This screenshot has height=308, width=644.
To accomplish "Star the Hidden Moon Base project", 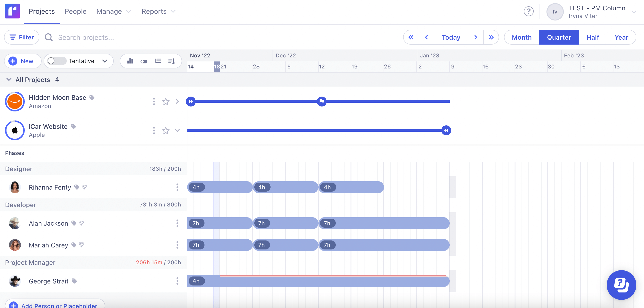I will point(166,102).
